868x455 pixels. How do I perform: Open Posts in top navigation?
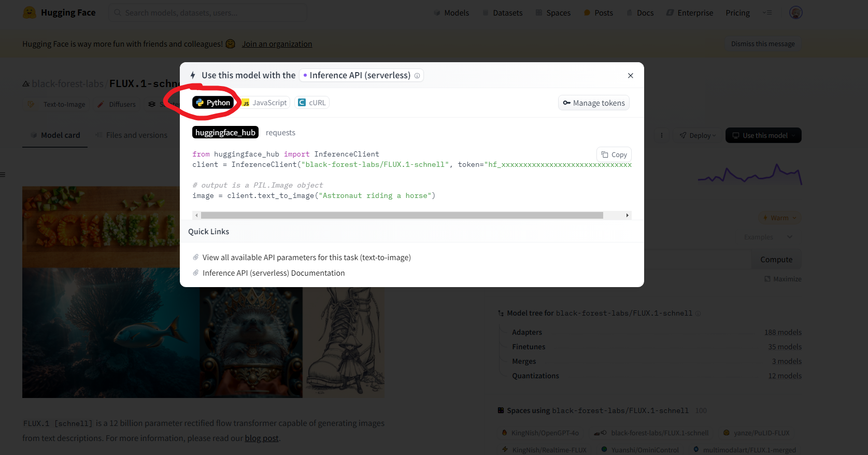598,12
